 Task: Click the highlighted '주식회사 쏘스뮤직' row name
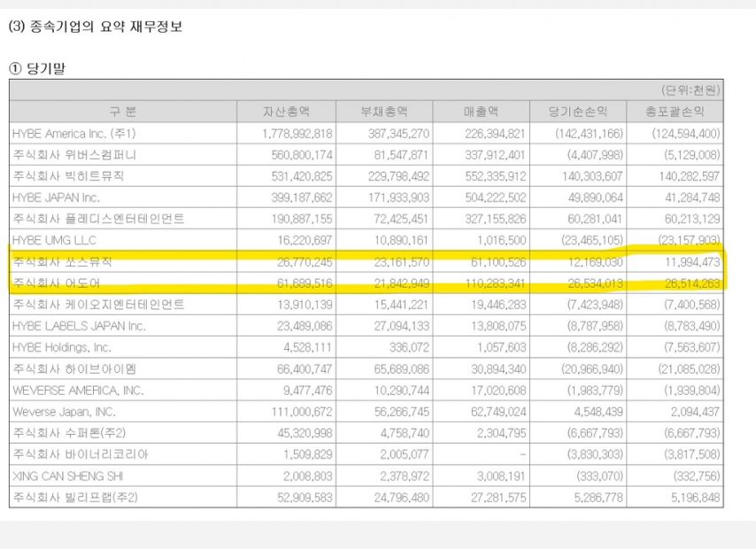coord(62,261)
